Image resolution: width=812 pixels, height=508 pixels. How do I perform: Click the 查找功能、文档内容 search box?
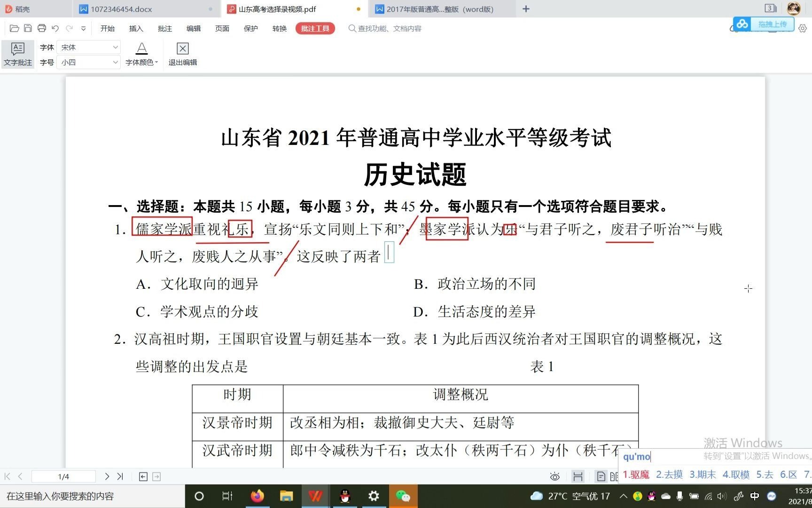(x=385, y=29)
